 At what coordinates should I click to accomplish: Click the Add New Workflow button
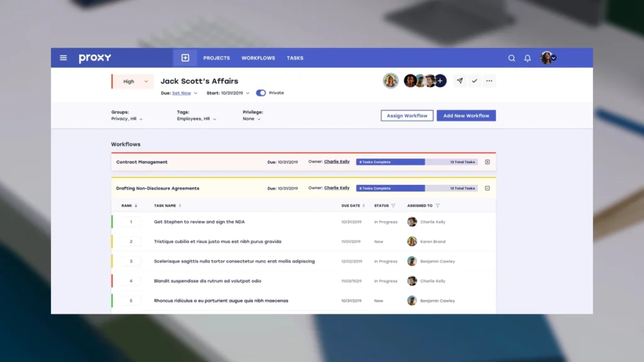(x=466, y=116)
